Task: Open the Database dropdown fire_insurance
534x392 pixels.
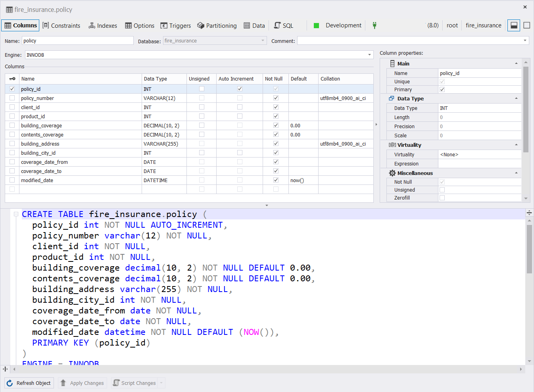Action: (x=215, y=40)
